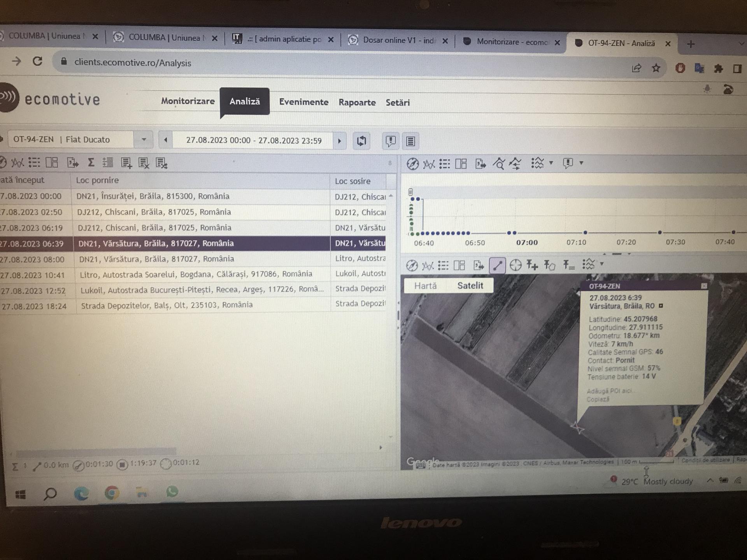Click the zoom graph magnifier icon
This screenshot has height=560, width=747.
(x=498, y=164)
